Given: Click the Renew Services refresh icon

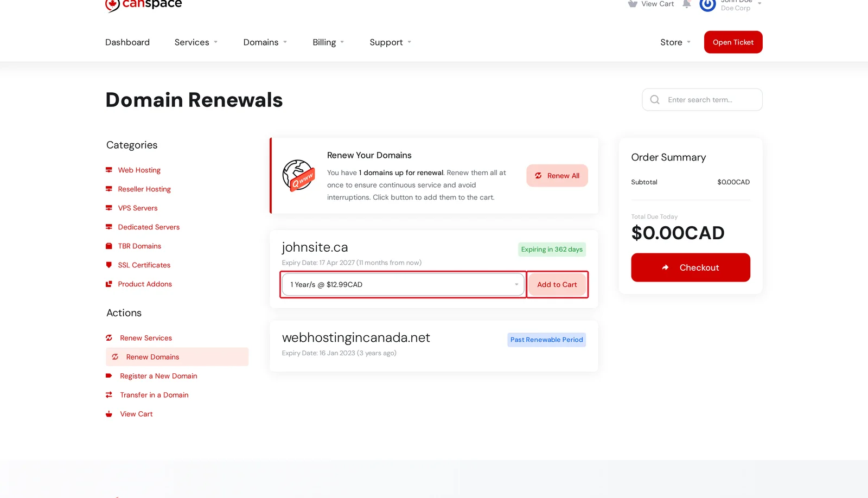Looking at the screenshot, I should 109,337.
